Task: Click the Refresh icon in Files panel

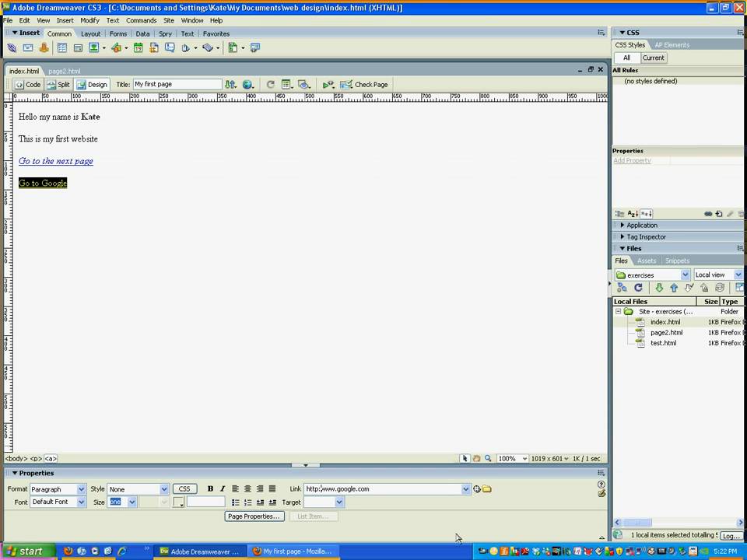Action: coord(638,288)
